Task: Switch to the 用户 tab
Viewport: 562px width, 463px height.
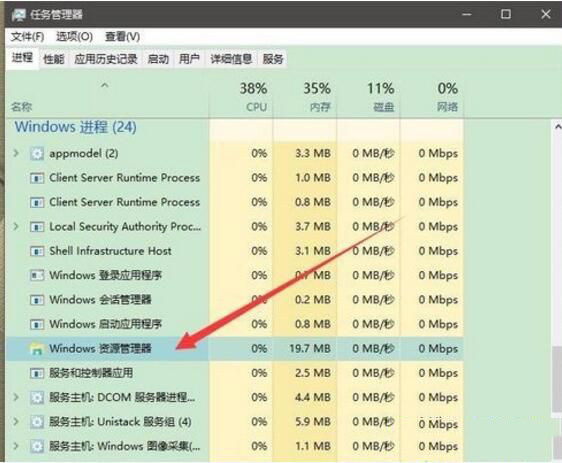Action: (189, 59)
